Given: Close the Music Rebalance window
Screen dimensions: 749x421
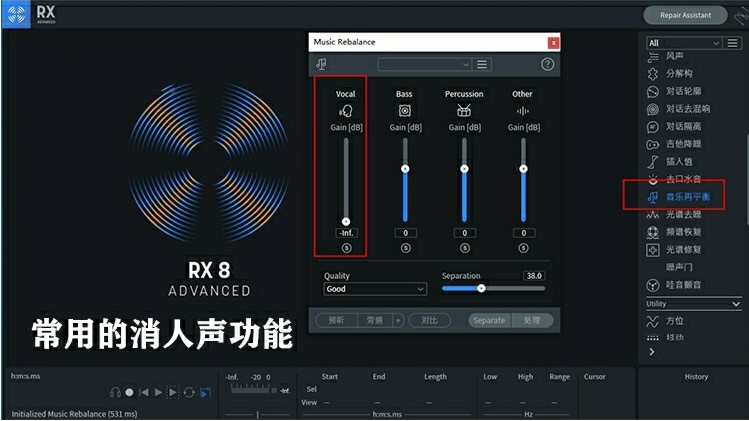Looking at the screenshot, I should (x=553, y=43).
